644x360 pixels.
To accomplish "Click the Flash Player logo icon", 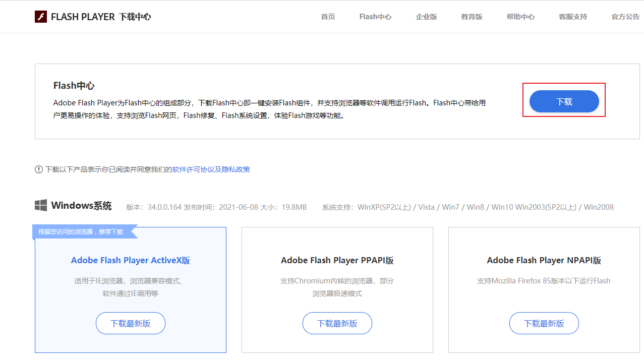I will (41, 17).
